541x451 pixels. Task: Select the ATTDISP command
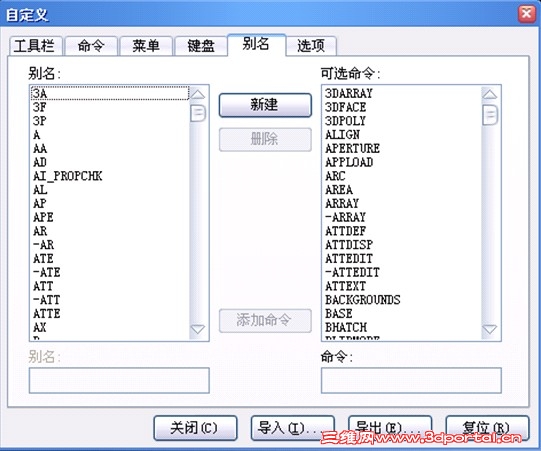(x=402, y=245)
